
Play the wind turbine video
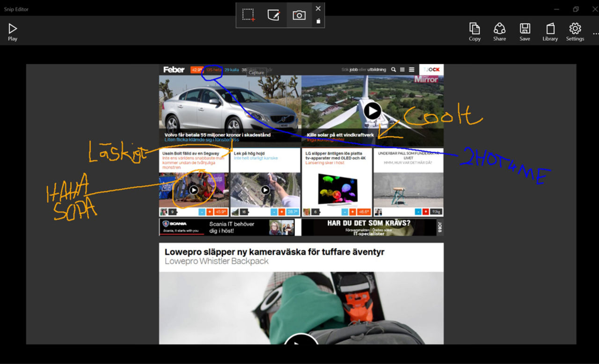click(x=373, y=111)
